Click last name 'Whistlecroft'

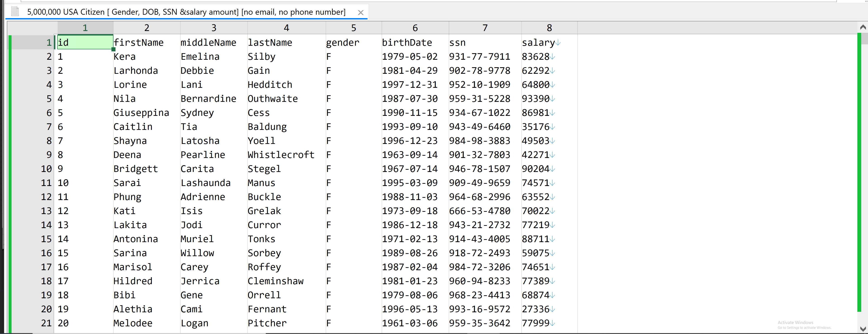pyautogui.click(x=281, y=155)
